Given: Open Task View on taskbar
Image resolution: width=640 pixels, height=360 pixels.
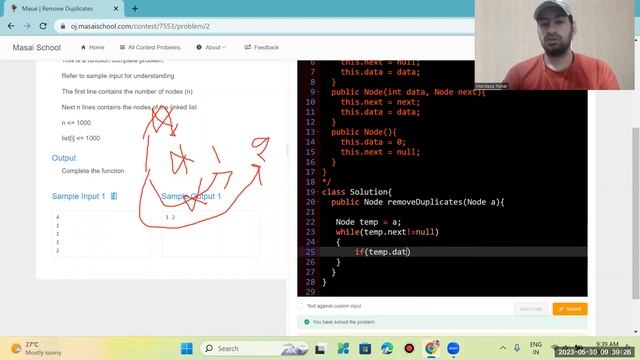Looking at the screenshot, I should 320,349.
